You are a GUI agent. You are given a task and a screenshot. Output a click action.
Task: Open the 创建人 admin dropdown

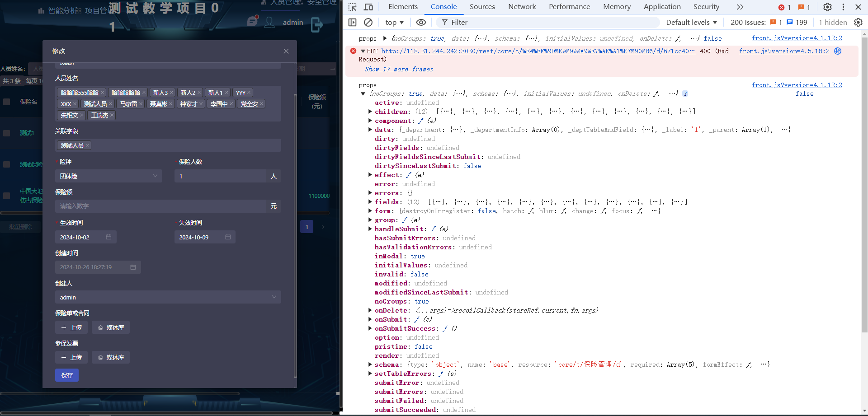tap(168, 297)
